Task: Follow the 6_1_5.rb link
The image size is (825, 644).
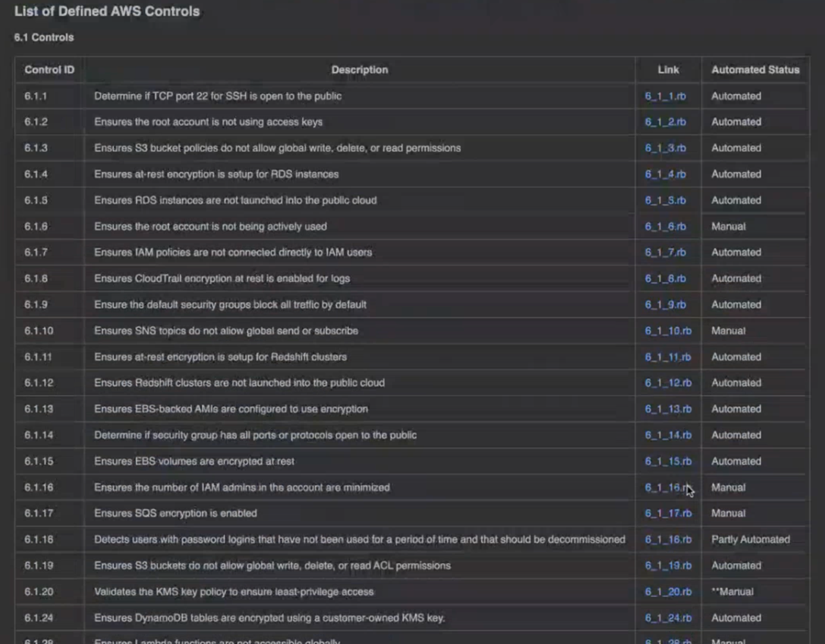Action: 665,201
